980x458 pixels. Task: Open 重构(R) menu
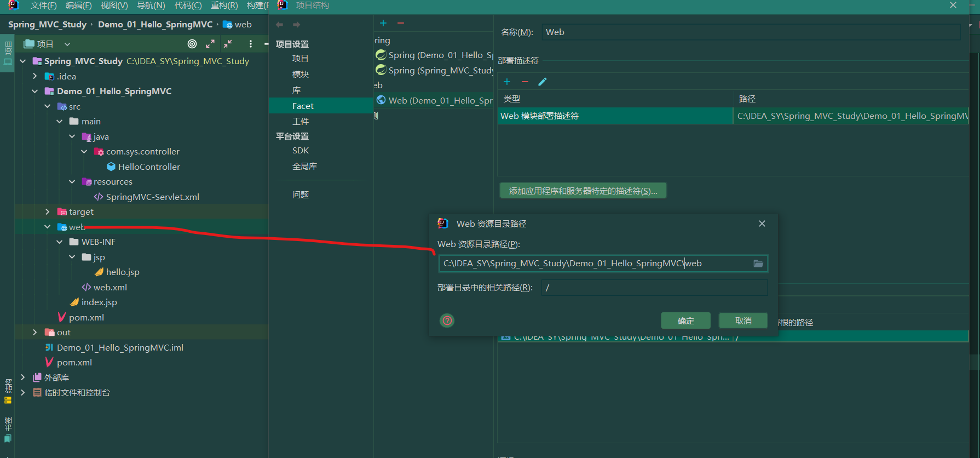click(x=224, y=5)
